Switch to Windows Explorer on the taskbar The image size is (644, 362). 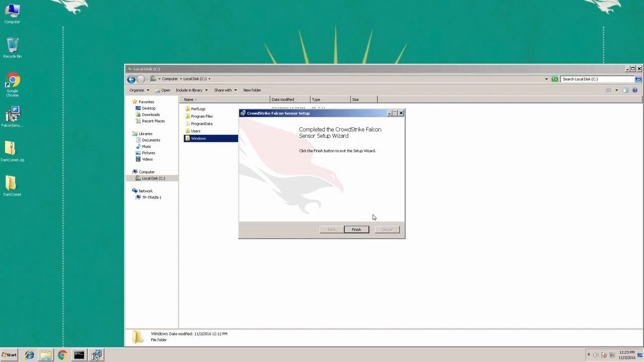(46, 355)
